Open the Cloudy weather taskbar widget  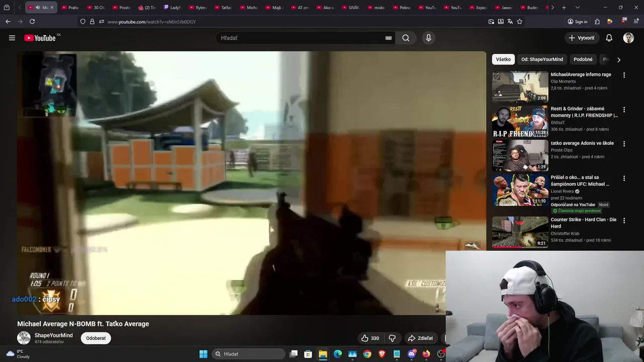click(18, 354)
